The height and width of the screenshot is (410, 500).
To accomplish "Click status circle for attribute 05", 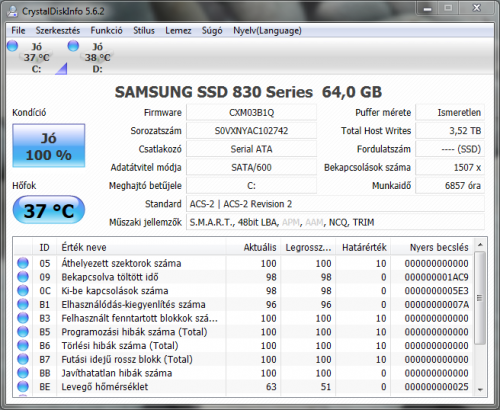I will (23, 263).
